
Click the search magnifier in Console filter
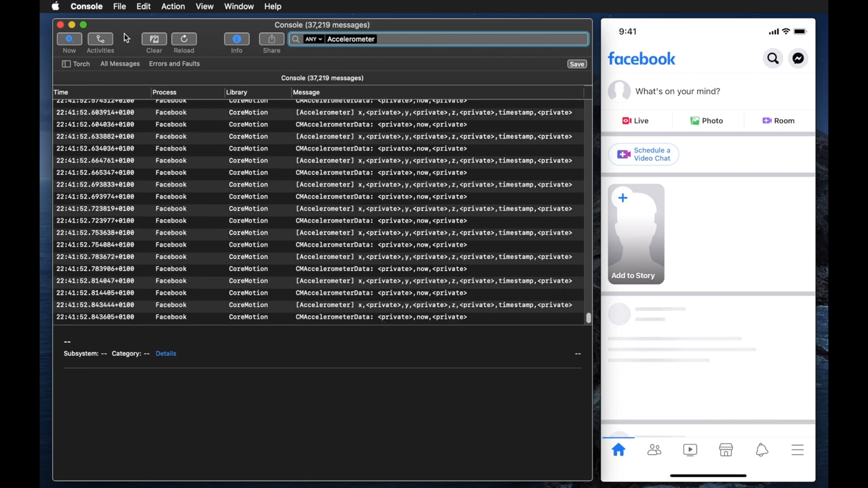[296, 39]
